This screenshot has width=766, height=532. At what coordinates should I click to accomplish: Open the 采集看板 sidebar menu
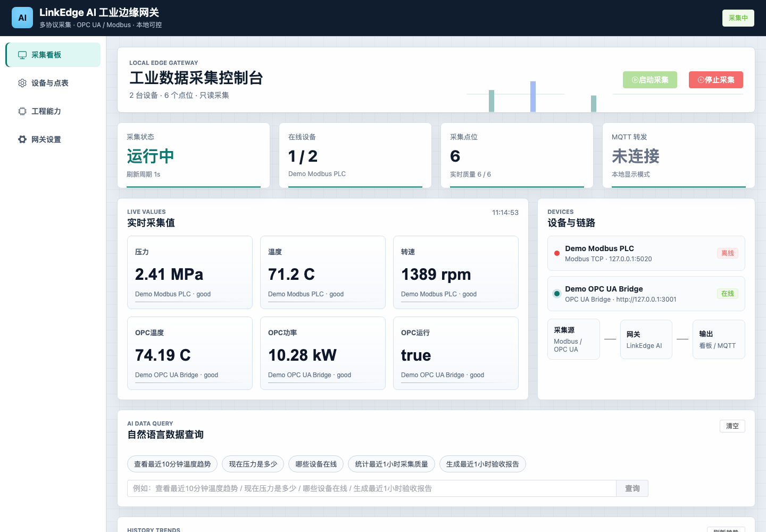click(x=53, y=55)
